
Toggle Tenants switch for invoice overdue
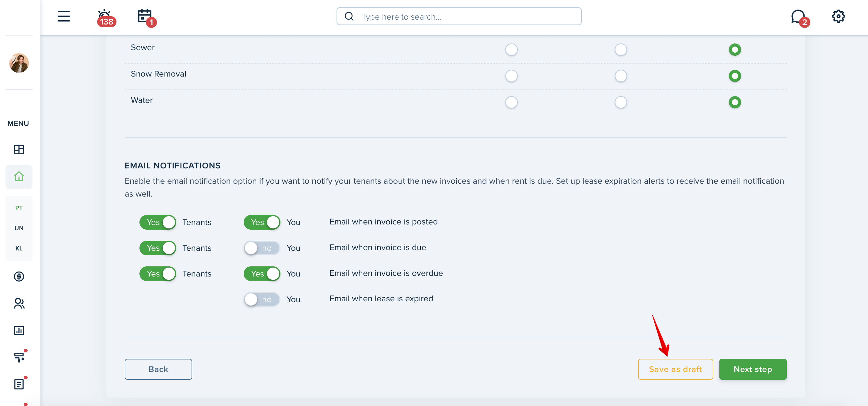[158, 274]
